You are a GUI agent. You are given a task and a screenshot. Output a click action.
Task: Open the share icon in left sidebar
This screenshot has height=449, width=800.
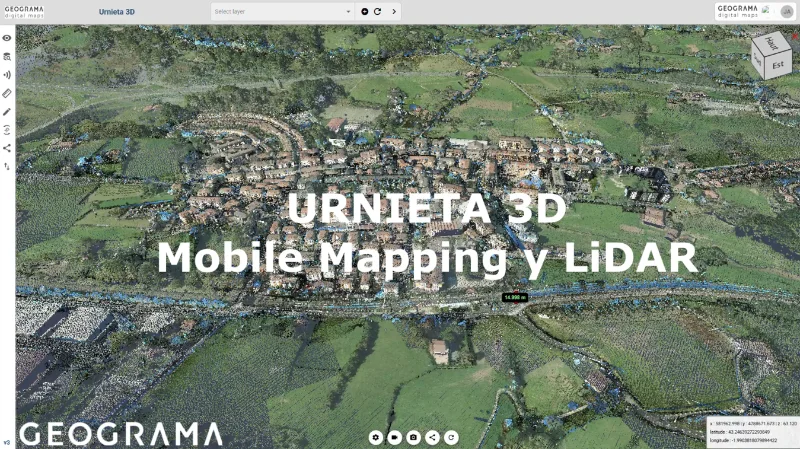[7, 148]
